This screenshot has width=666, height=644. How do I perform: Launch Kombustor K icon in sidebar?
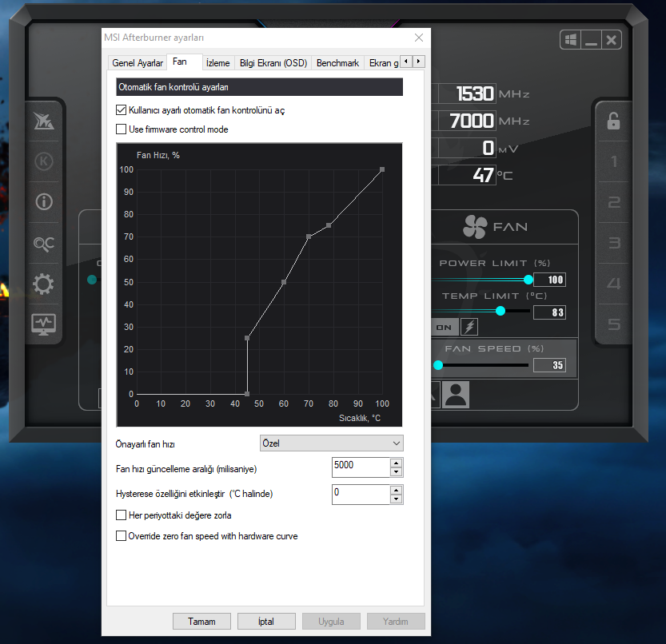(x=44, y=161)
